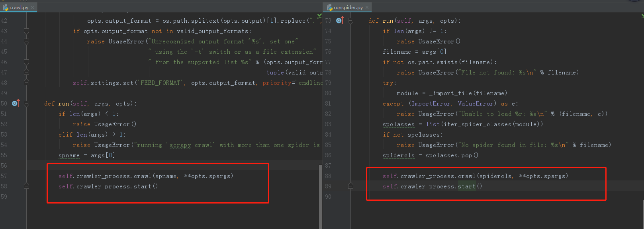Click 'raise UsageError()' at line 52 in crawl.py
Screen dimensions: 644x229
point(104,124)
